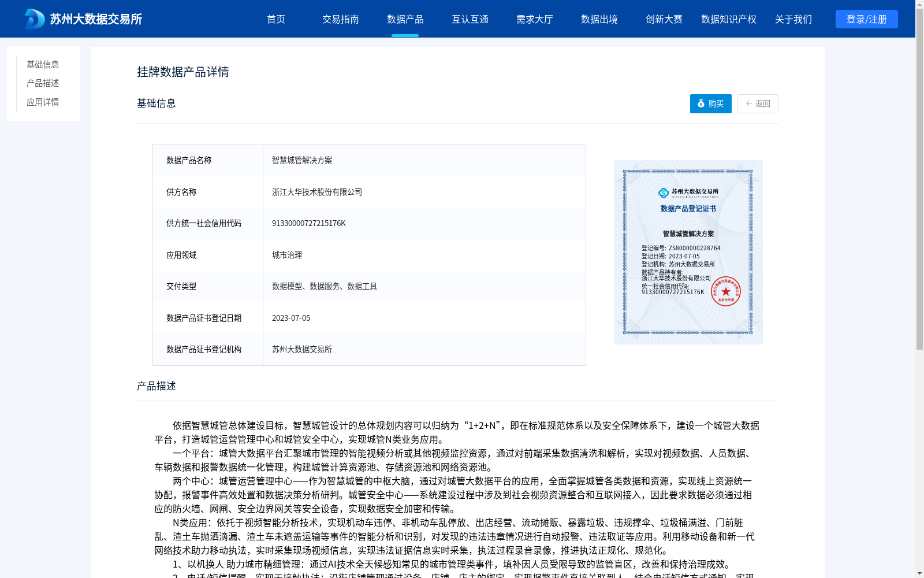Viewport: 924px width, 578px height.
Task: Select the 城市治理 application field value
Action: (x=287, y=255)
